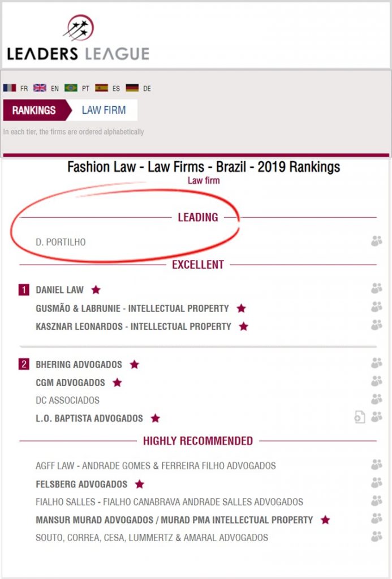Click ES language label
The width and height of the screenshot is (392, 579).
(116, 89)
